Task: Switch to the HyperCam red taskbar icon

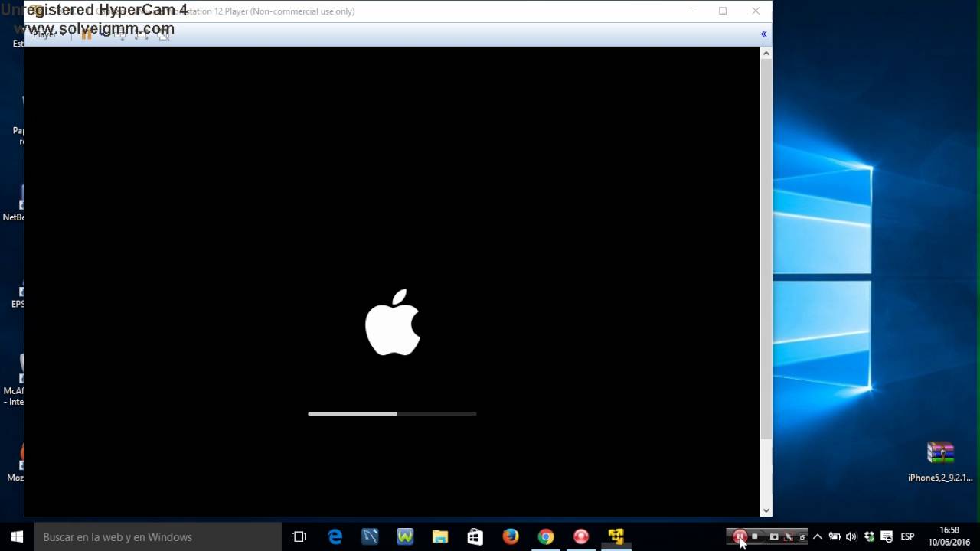Action: point(581,537)
